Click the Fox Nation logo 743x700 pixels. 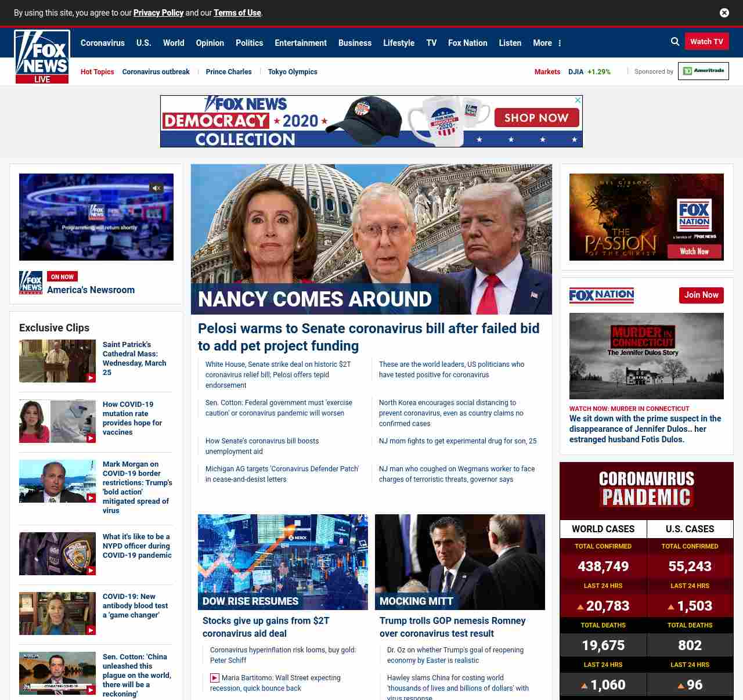(x=601, y=295)
